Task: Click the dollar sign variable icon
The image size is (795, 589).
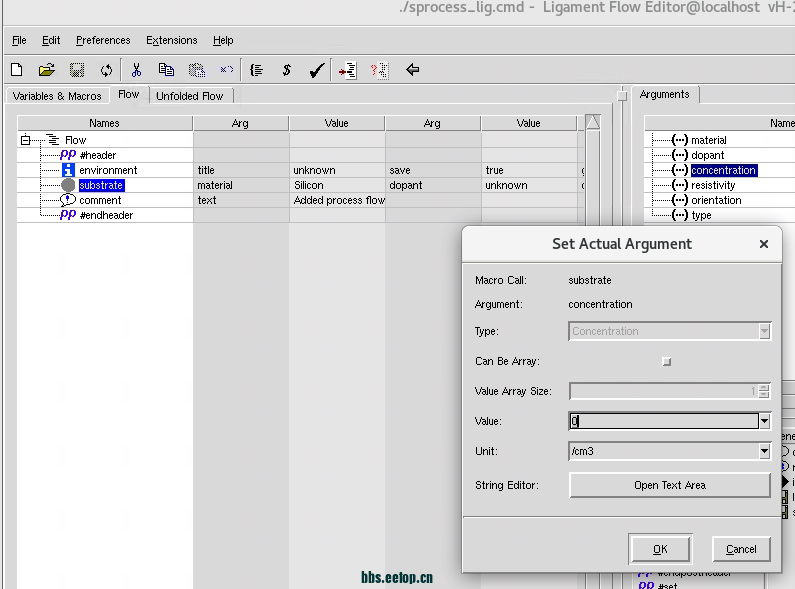Action: point(286,69)
